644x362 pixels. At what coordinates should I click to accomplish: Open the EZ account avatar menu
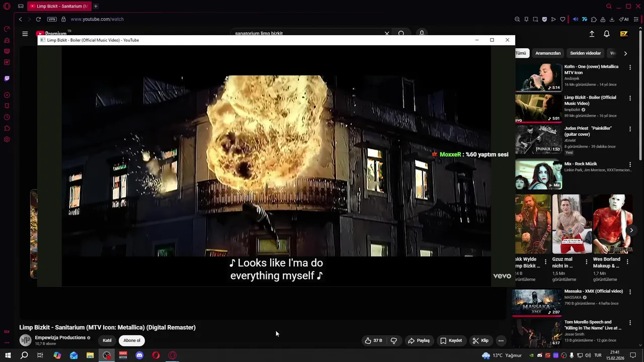point(624,34)
